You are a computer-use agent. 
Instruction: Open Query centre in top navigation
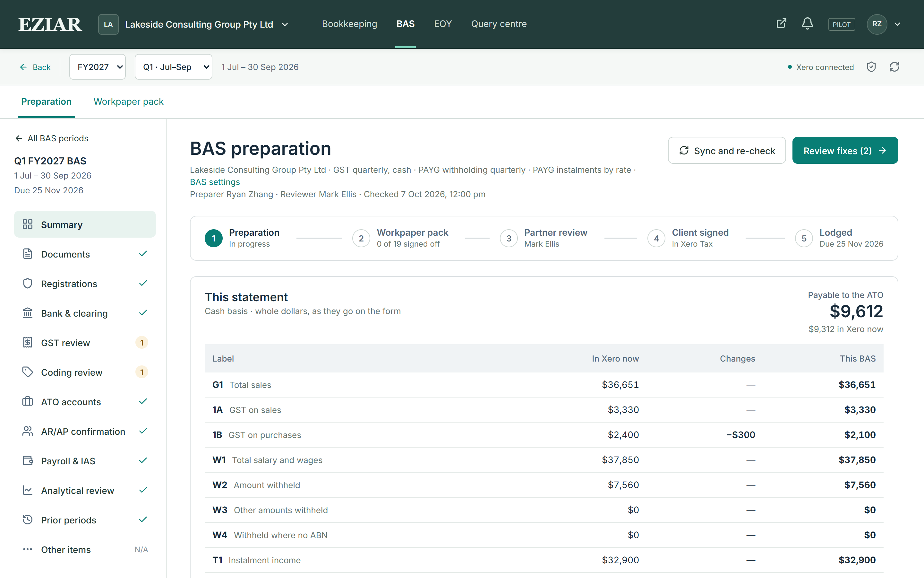(499, 24)
